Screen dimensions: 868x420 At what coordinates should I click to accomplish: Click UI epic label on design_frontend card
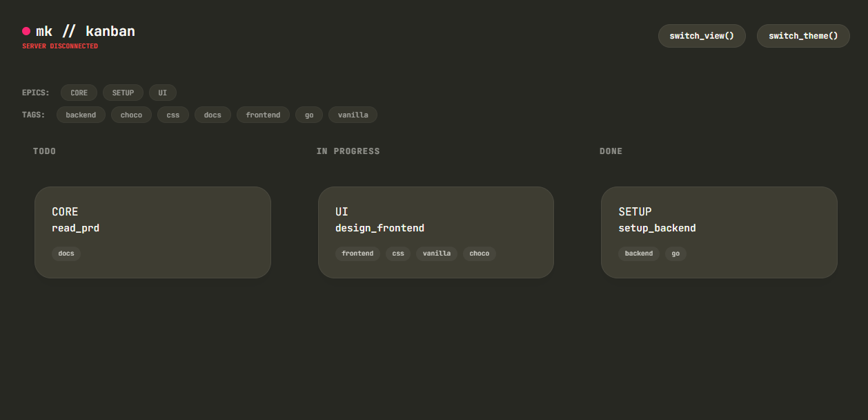point(342,212)
